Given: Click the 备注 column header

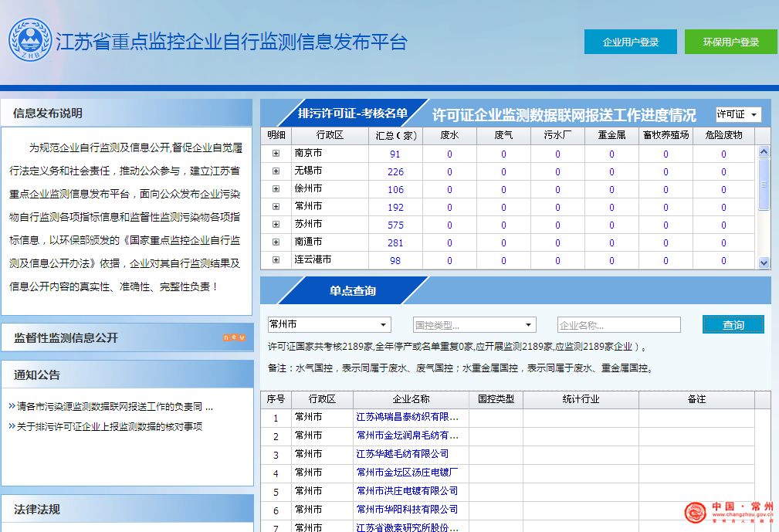Looking at the screenshot, I should pyautogui.click(x=696, y=399).
